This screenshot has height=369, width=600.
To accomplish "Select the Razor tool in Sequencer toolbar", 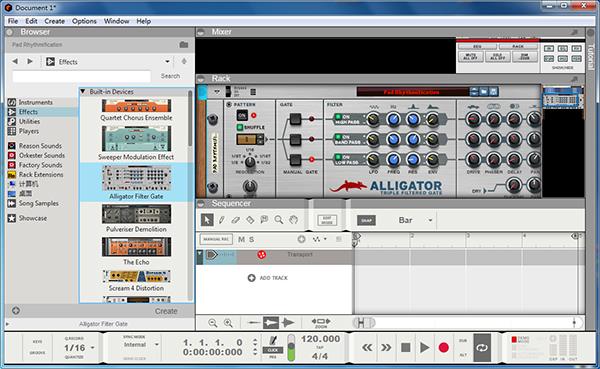I will point(250,220).
